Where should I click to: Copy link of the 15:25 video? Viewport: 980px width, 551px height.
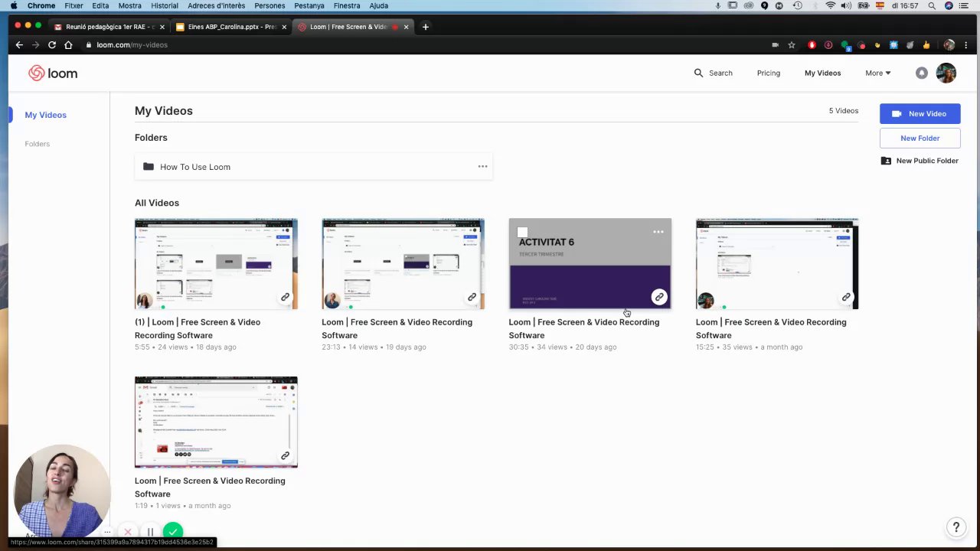click(x=846, y=297)
